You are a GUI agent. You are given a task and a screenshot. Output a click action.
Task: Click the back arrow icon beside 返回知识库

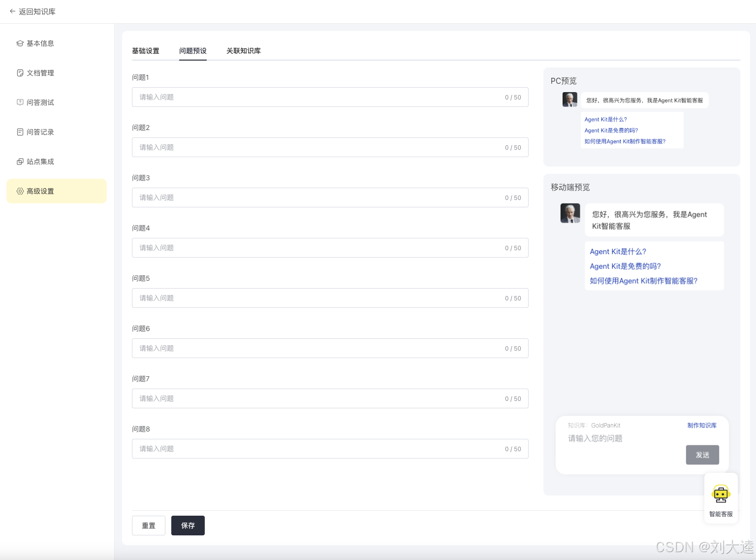tap(12, 11)
